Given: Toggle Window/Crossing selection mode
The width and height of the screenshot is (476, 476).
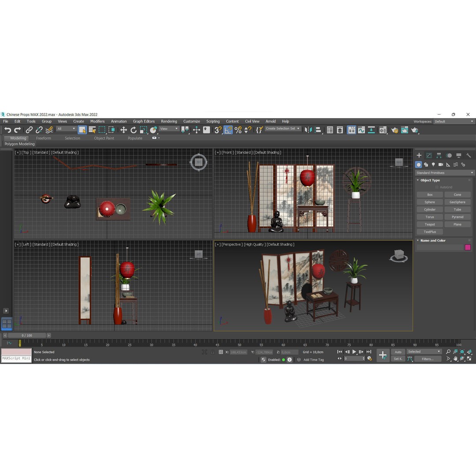Looking at the screenshot, I should coord(112,130).
